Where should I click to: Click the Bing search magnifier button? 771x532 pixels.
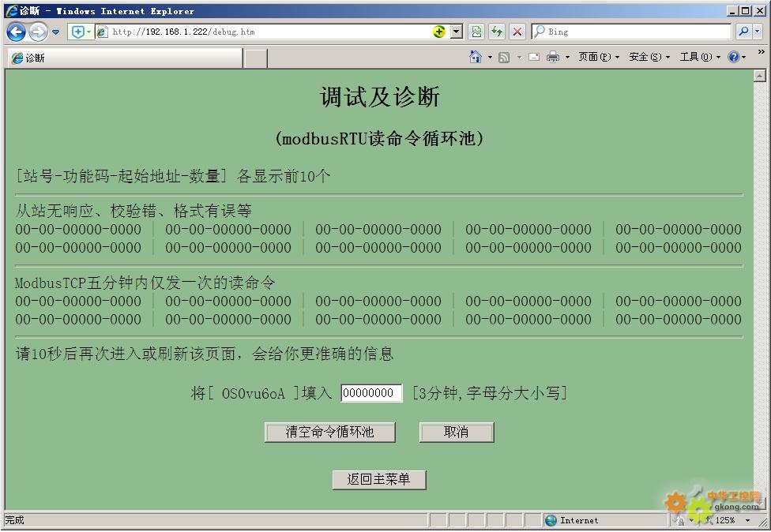coord(743,32)
